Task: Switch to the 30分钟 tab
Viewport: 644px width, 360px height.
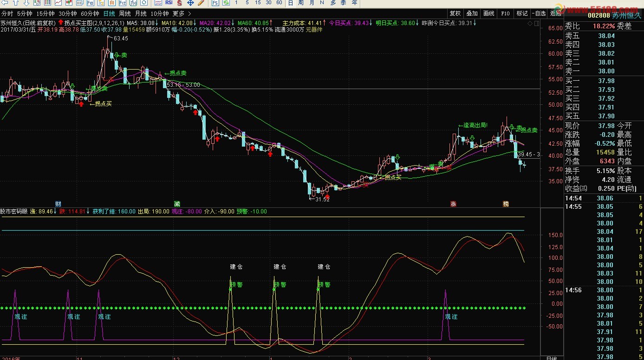Action: tap(67, 13)
